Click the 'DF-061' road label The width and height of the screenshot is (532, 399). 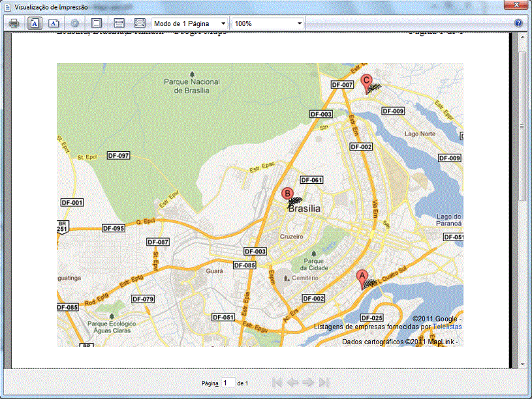tap(311, 180)
